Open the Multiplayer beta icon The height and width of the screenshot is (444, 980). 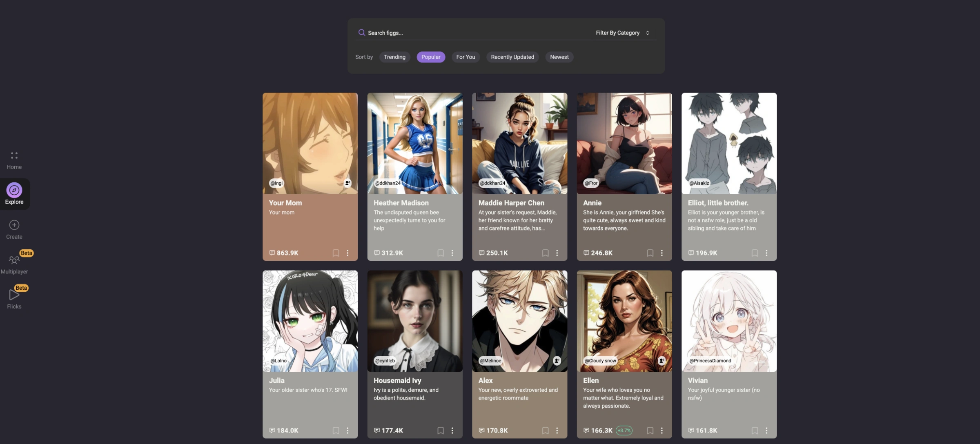click(14, 260)
